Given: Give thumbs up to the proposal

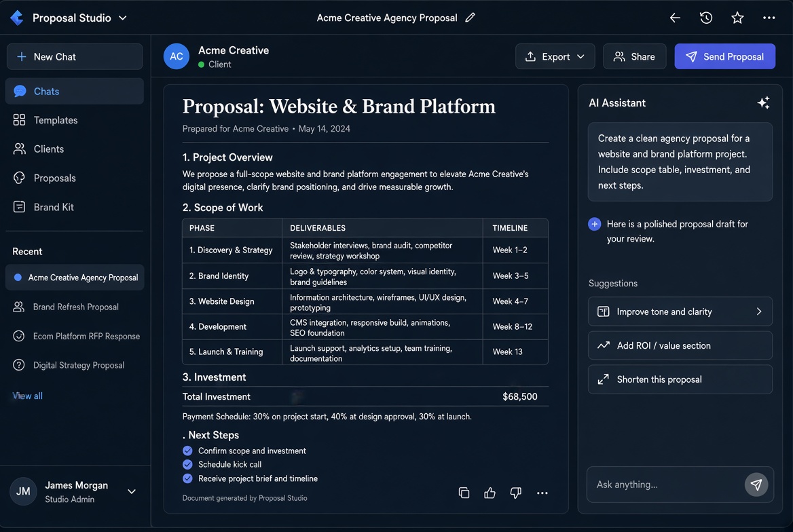Looking at the screenshot, I should click(x=490, y=493).
